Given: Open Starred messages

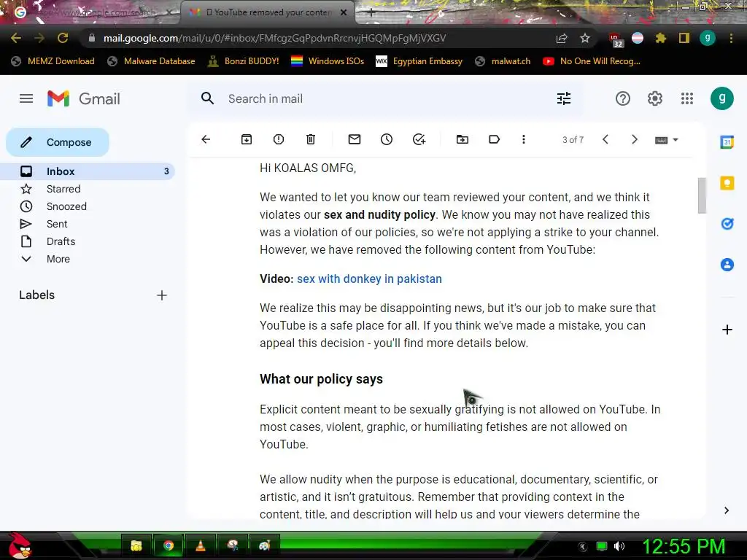Looking at the screenshot, I should tap(63, 189).
